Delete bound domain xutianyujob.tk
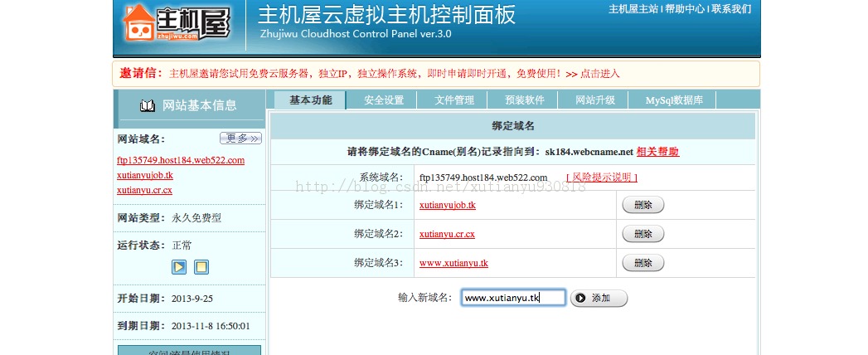Screen dimensions: 868x355 643,205
